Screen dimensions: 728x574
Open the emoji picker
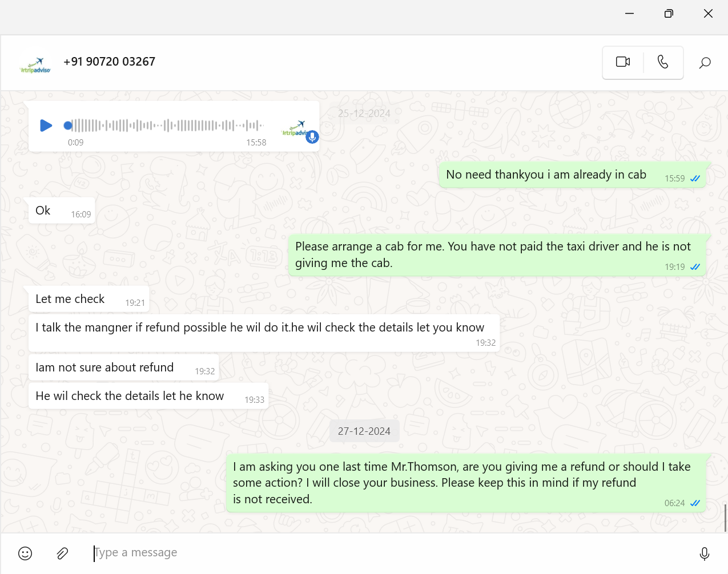pyautogui.click(x=25, y=553)
